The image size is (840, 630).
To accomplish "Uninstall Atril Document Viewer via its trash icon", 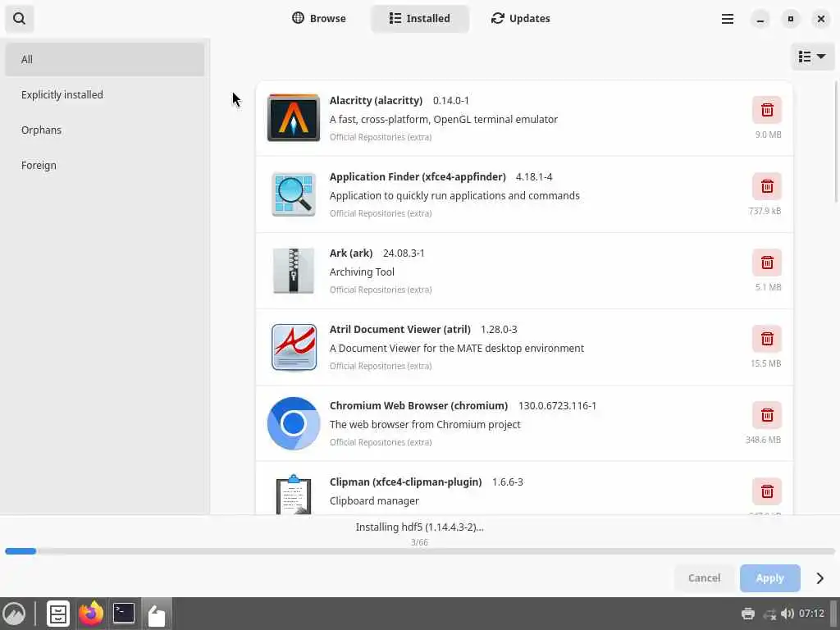I will tap(767, 339).
